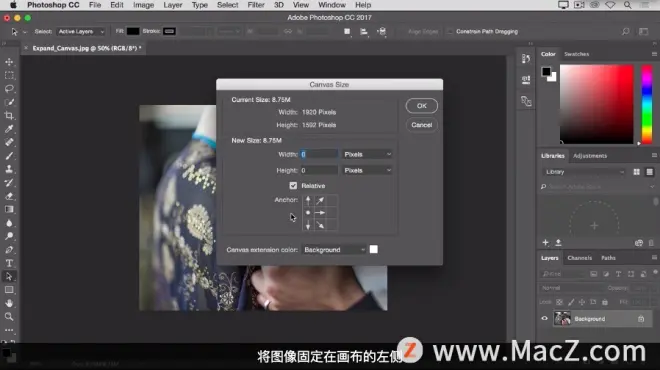Switch to the Channels tab
Viewport: 660px width, 370px height.
click(x=579, y=258)
